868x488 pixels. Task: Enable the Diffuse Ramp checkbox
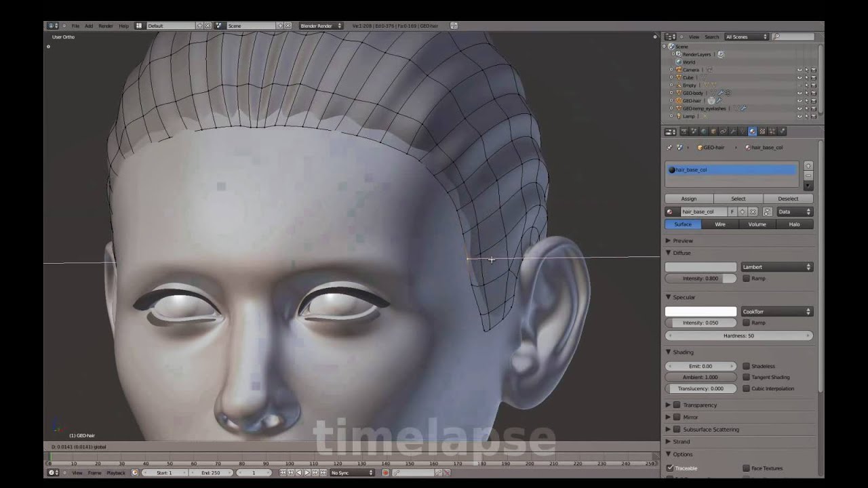tap(746, 279)
